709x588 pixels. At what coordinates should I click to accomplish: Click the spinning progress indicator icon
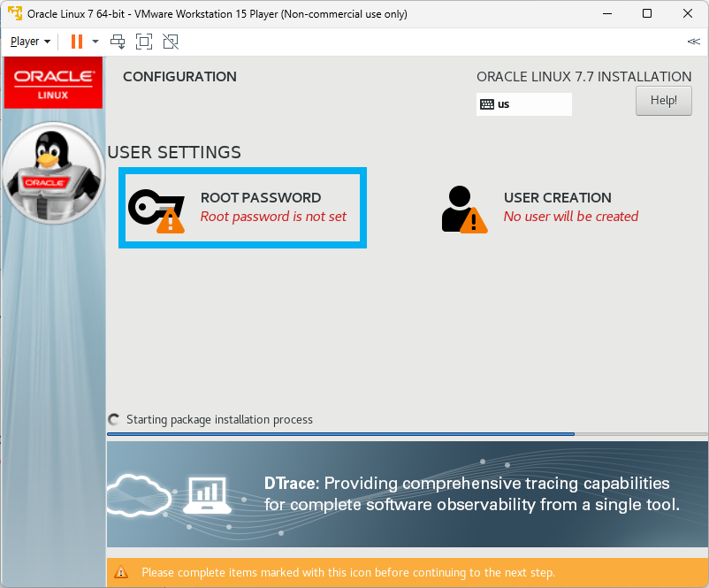click(x=114, y=420)
